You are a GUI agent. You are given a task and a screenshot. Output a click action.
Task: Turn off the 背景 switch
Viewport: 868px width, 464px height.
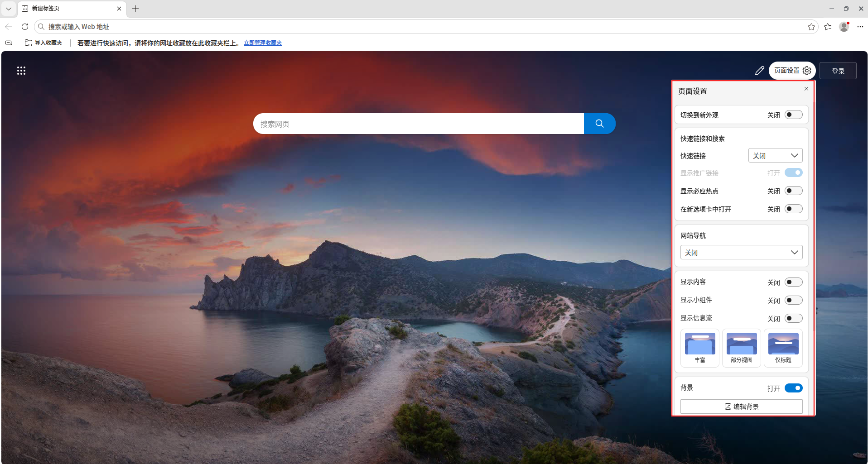(x=794, y=388)
